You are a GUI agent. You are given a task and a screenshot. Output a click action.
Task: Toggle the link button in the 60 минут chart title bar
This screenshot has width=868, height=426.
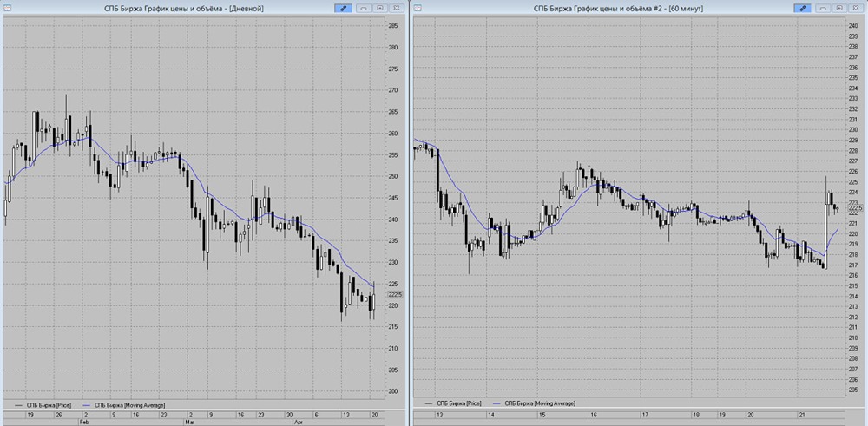[x=803, y=9]
